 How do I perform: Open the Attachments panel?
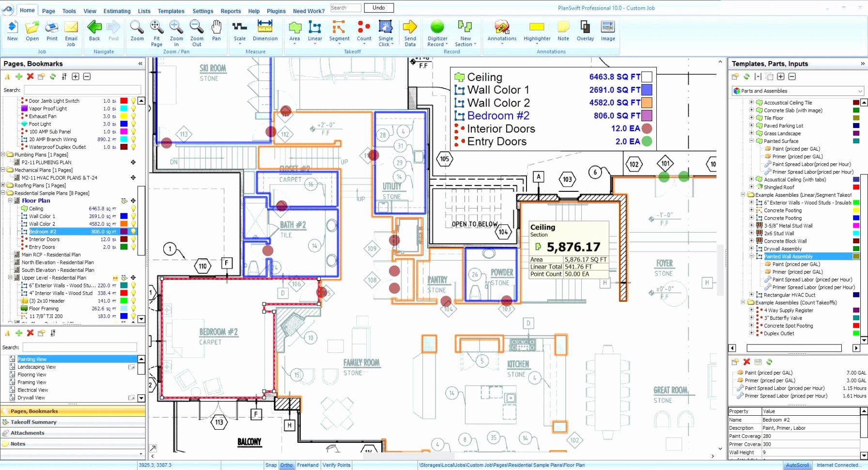click(x=73, y=433)
